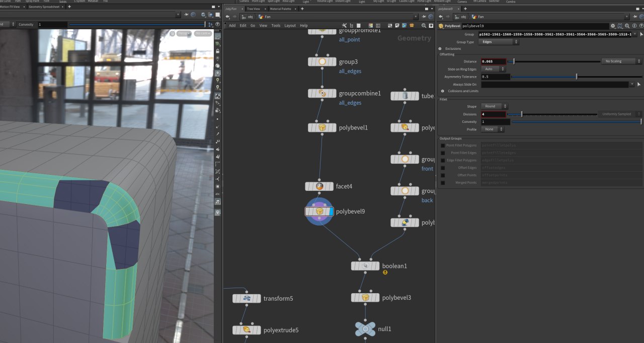The image size is (644, 343).
Task: Open the Go menu in network editor
Action: [x=253, y=26]
